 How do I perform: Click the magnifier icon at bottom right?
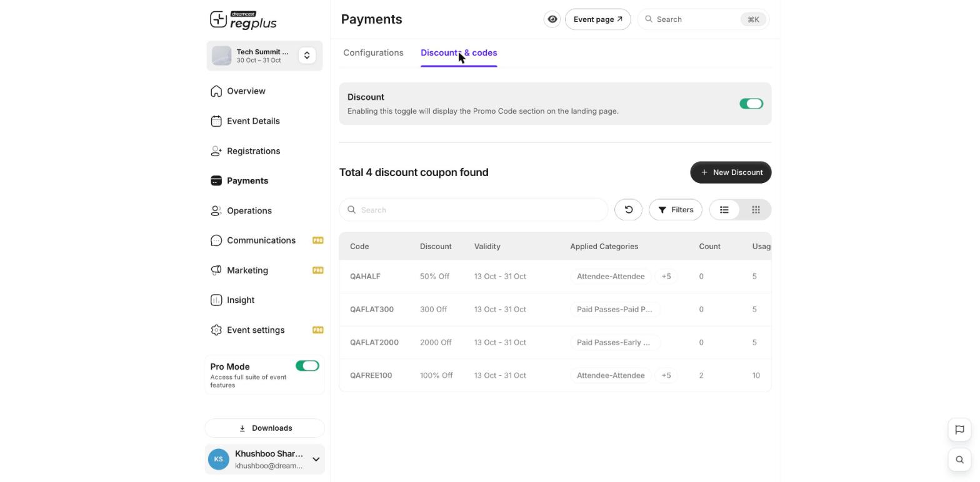click(x=960, y=460)
